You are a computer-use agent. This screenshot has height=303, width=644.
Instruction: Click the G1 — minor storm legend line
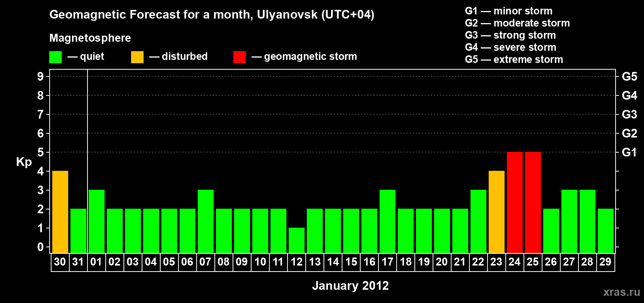click(508, 11)
